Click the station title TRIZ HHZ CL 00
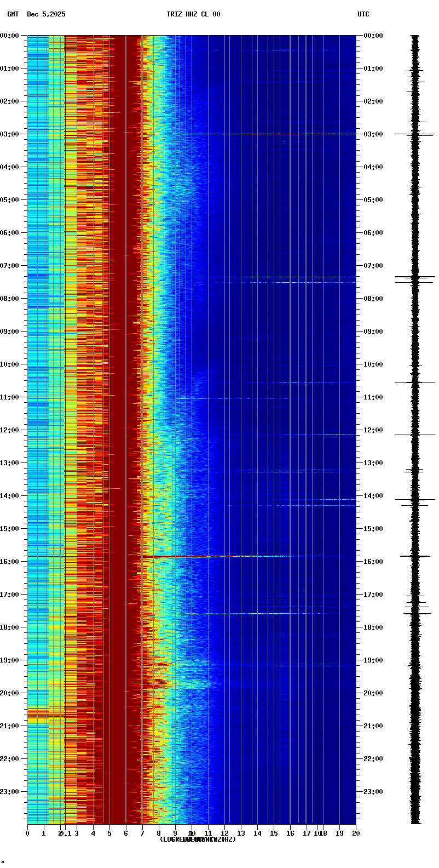Viewport: 439px width, 868px height. click(x=193, y=14)
